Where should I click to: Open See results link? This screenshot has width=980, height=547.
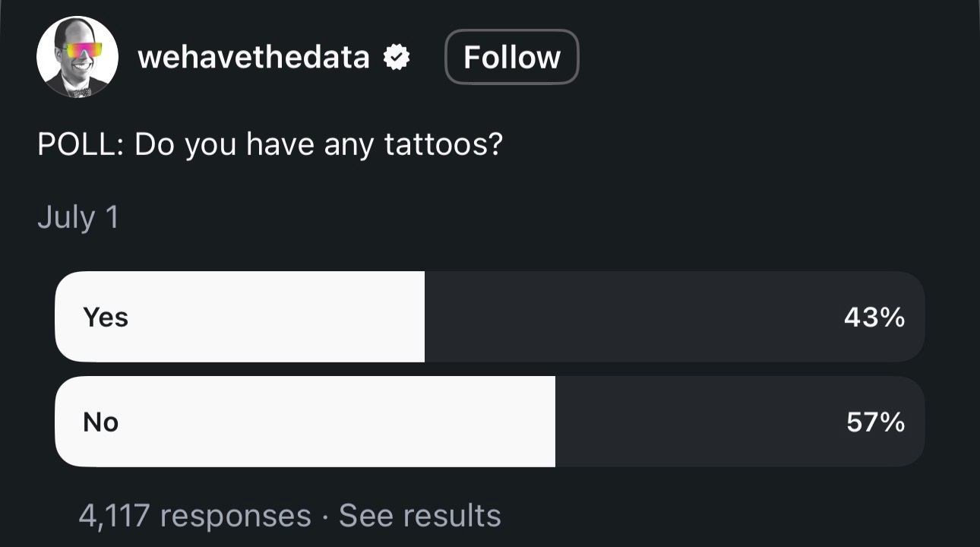[x=420, y=516]
